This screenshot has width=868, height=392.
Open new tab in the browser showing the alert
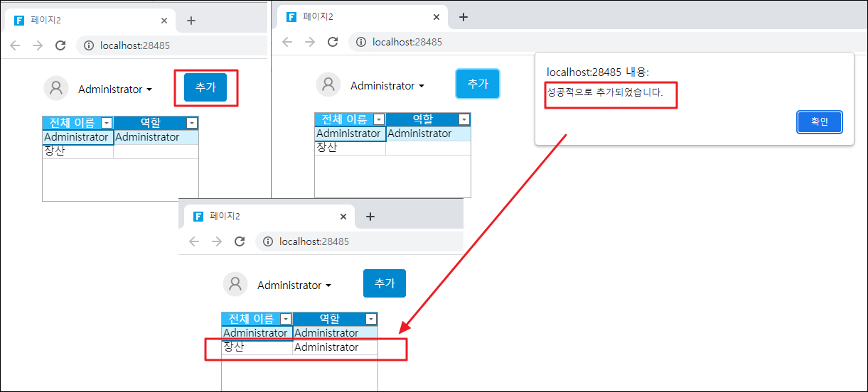click(x=463, y=17)
